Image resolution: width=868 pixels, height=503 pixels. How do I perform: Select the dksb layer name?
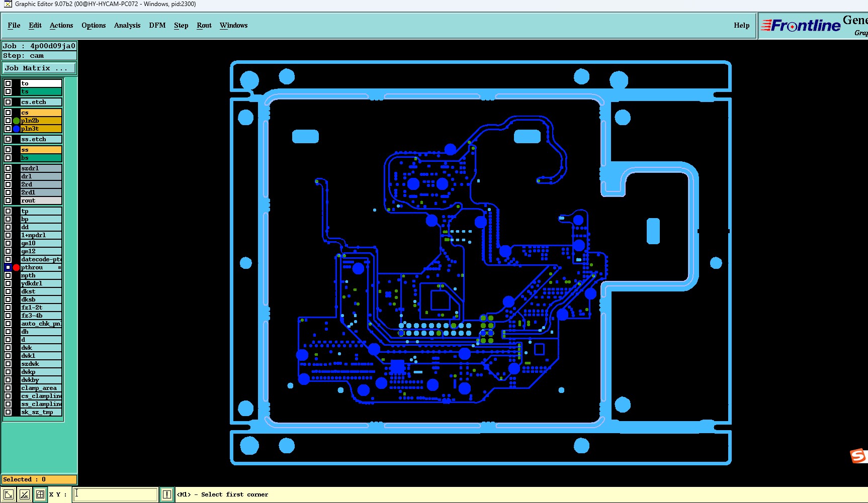tap(41, 299)
